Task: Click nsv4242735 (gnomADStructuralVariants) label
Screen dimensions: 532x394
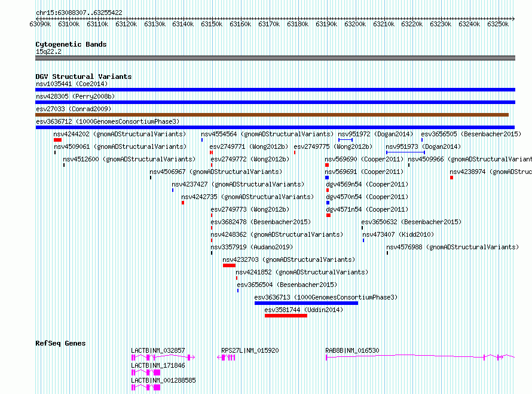Action: [247, 197]
